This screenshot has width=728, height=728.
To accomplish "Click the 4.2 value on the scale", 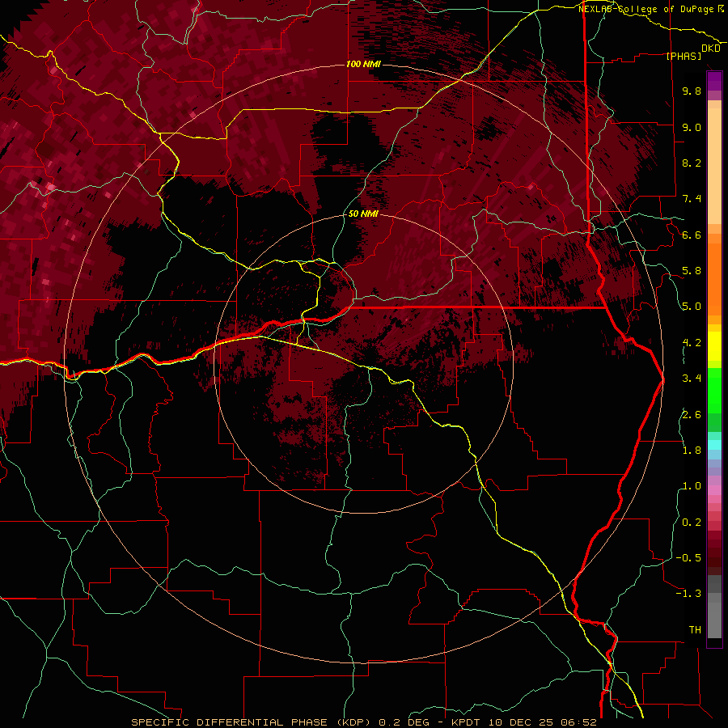I will coord(692,343).
